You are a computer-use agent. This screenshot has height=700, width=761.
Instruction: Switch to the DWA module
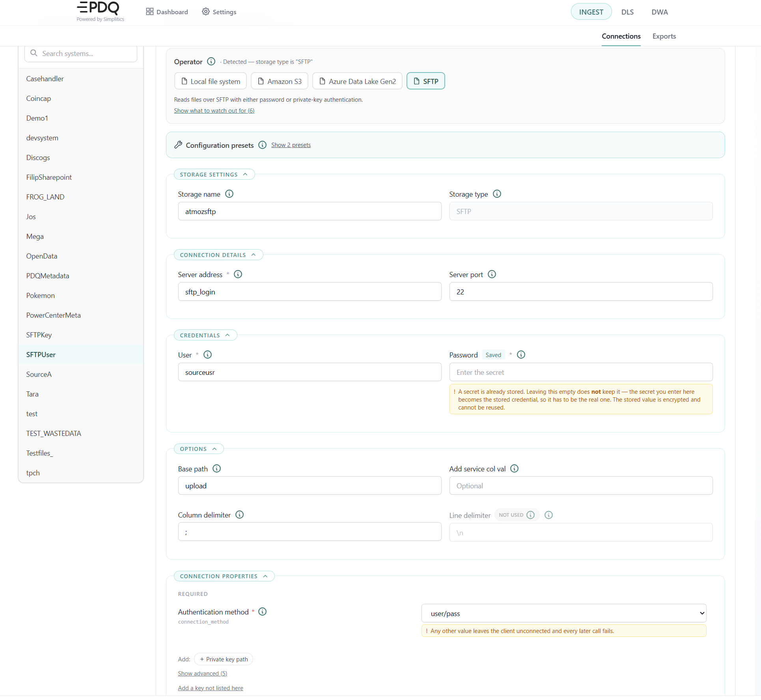[660, 12]
